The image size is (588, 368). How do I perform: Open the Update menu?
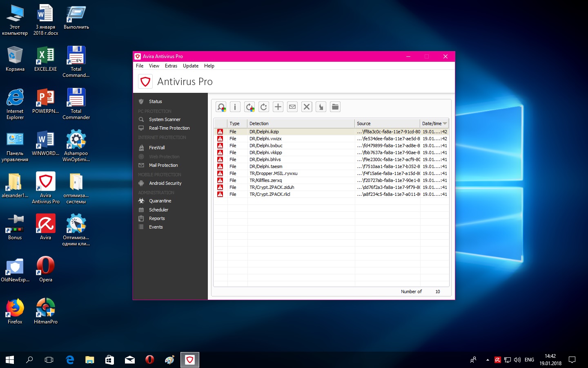pyautogui.click(x=190, y=66)
